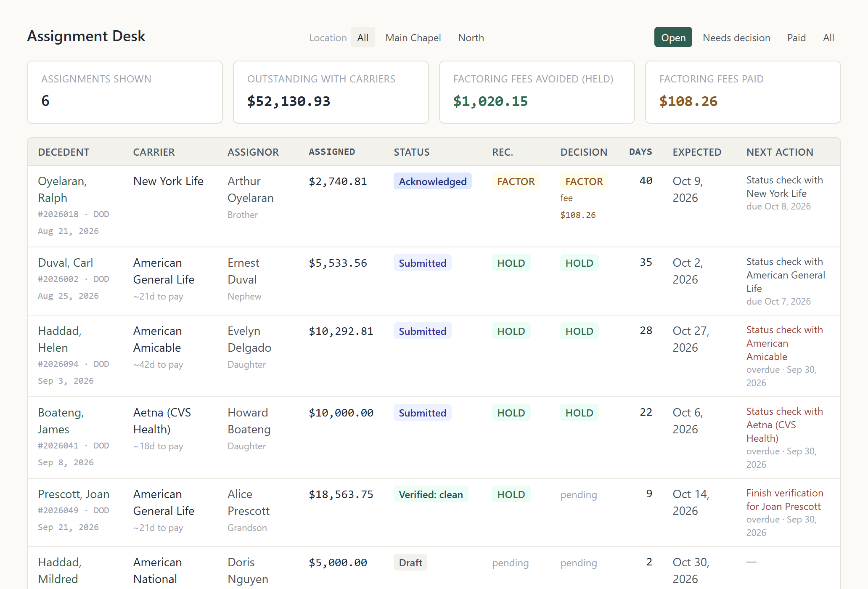Click the Status column header
This screenshot has width=868, height=589.
(411, 152)
